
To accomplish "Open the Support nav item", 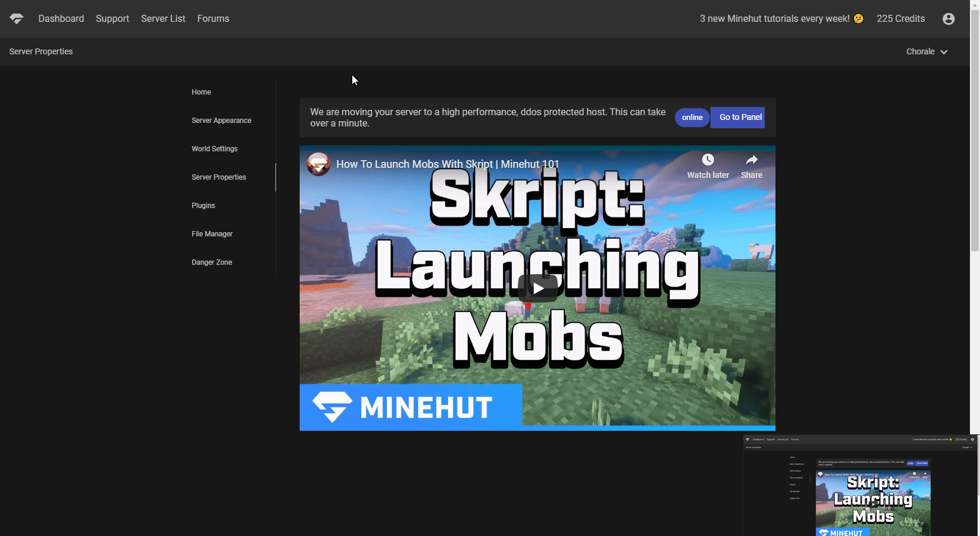I will point(112,19).
